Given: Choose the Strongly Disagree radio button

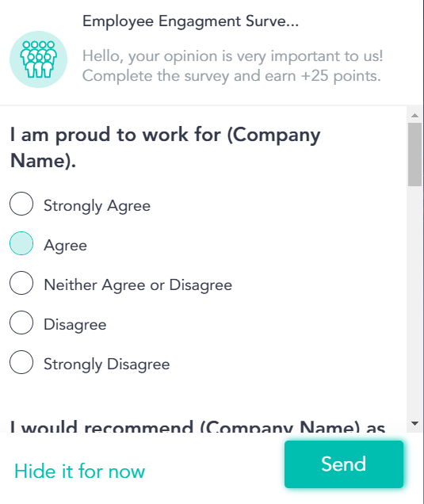Looking at the screenshot, I should (x=21, y=362).
